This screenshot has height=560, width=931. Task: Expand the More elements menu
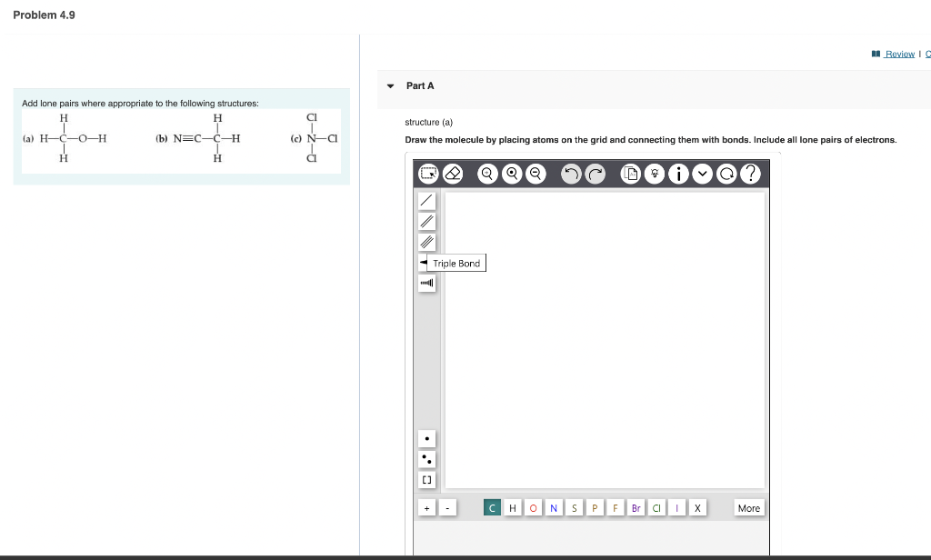[x=749, y=507]
